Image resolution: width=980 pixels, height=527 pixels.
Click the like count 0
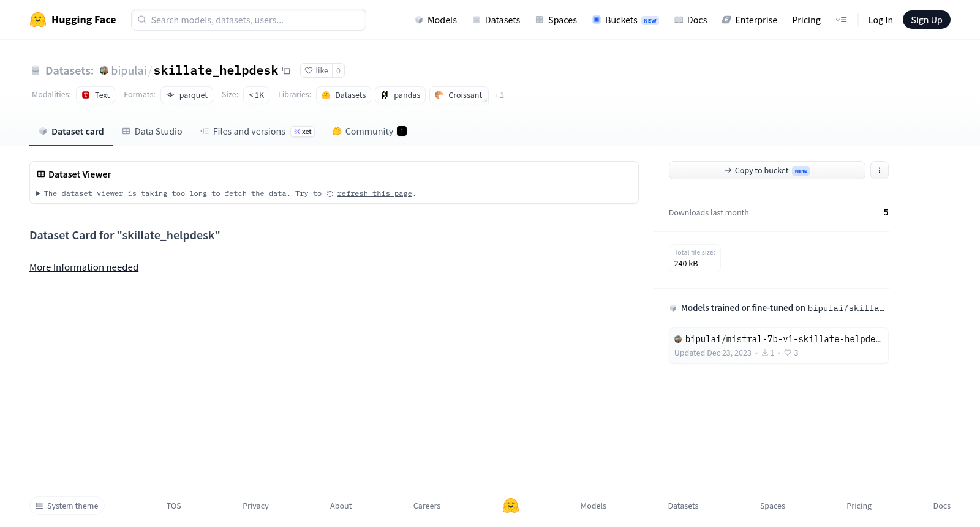pyautogui.click(x=338, y=70)
